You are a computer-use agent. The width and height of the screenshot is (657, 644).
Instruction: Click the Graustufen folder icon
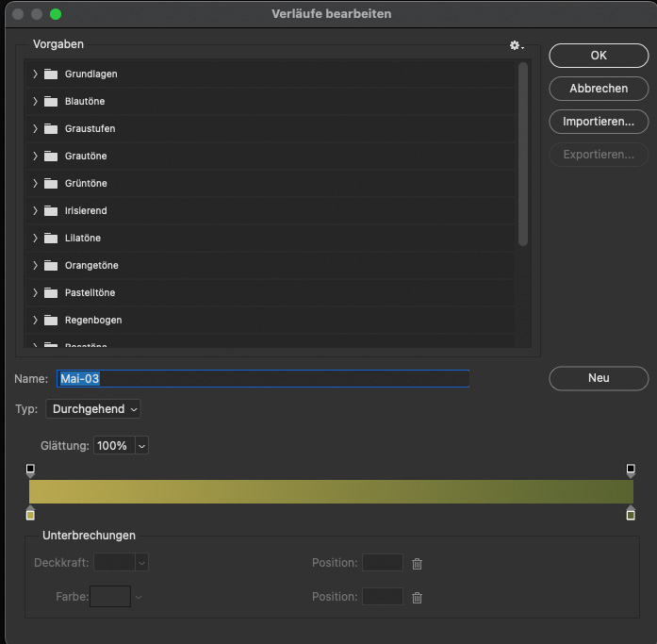pos(51,128)
